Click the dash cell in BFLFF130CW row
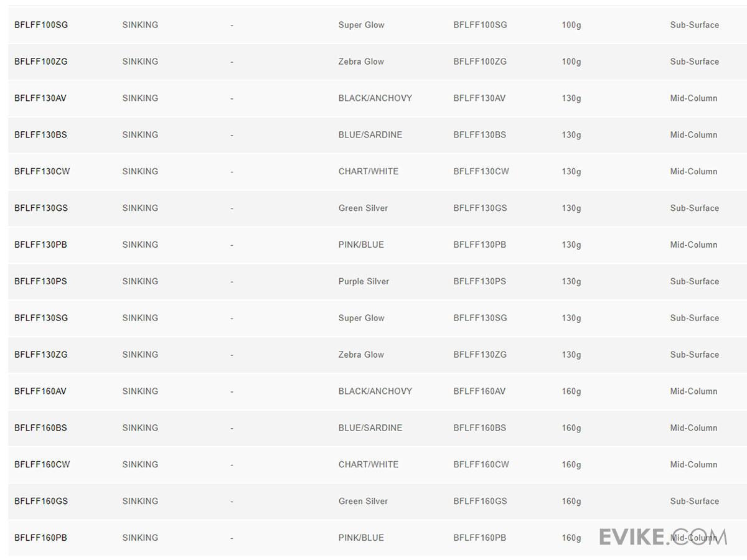This screenshot has width=747, height=560. (232, 172)
